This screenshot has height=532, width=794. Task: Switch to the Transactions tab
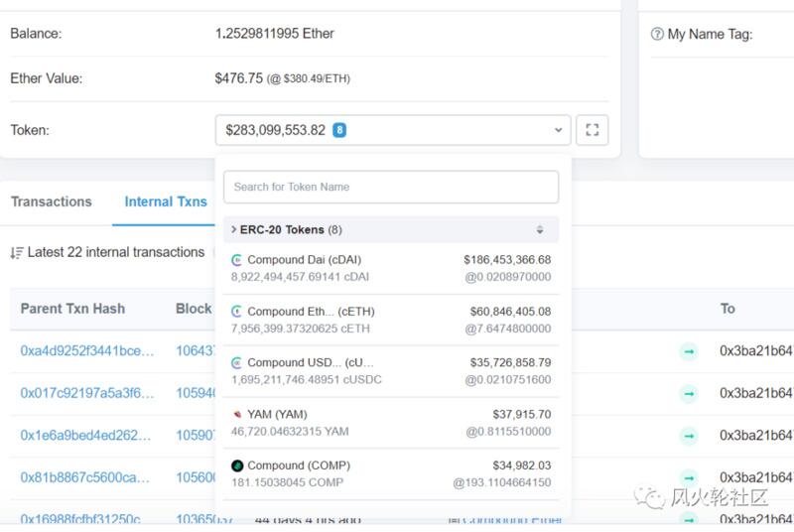[x=52, y=201]
